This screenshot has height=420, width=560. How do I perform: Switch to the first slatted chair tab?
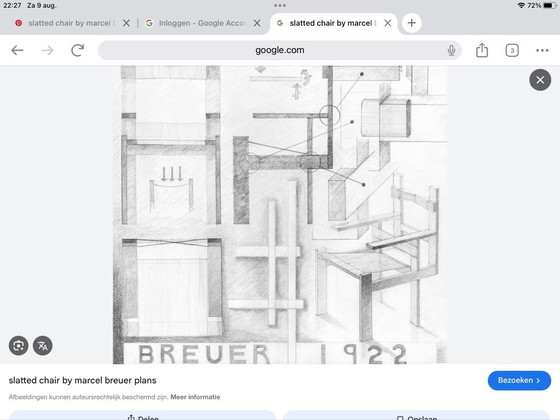pos(70,23)
